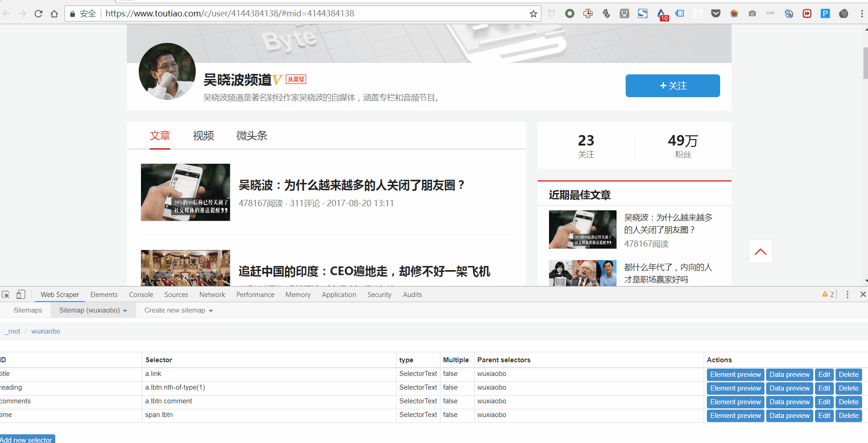Open the Memory DevTools tab

[298, 295]
